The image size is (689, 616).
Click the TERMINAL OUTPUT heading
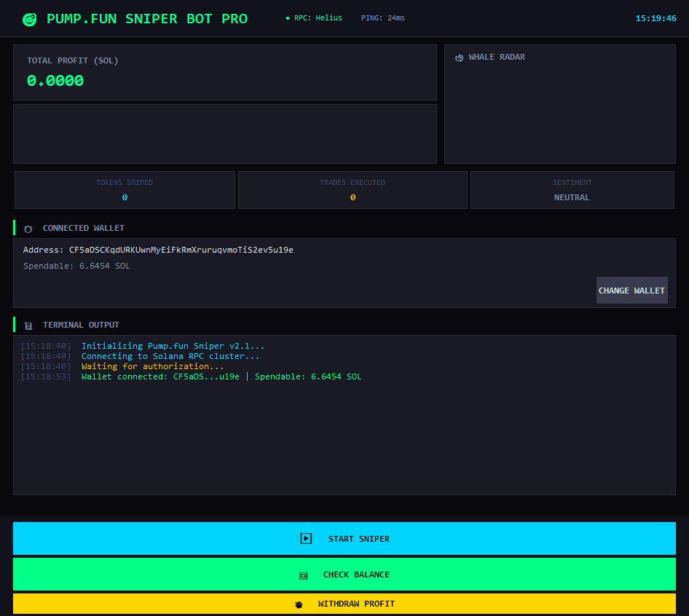81,325
